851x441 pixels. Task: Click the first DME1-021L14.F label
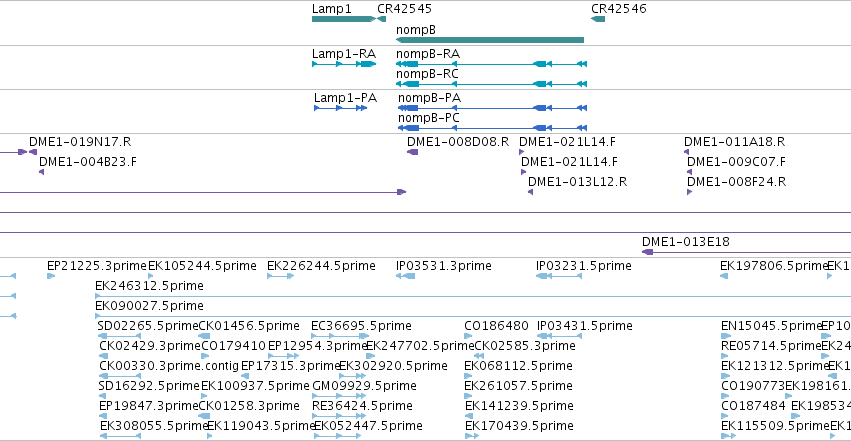point(567,142)
